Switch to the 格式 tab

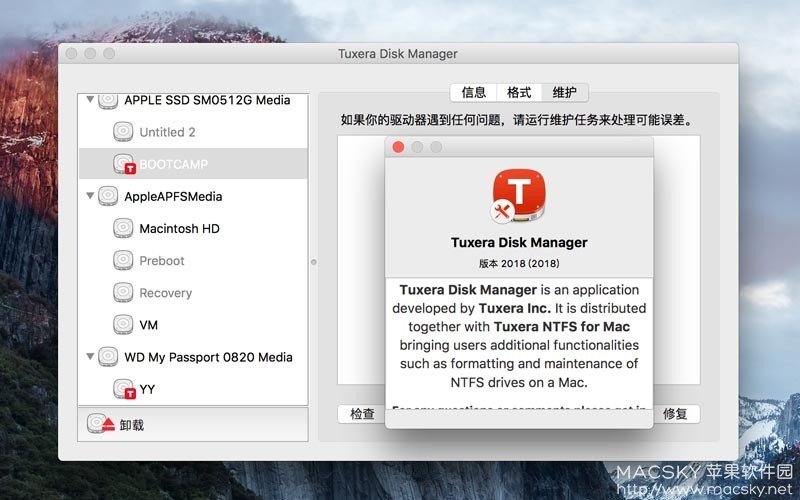pos(519,92)
